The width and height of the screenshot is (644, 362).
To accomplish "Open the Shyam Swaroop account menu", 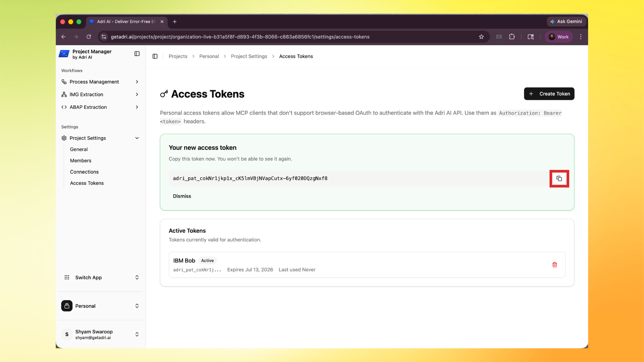I will point(137,334).
